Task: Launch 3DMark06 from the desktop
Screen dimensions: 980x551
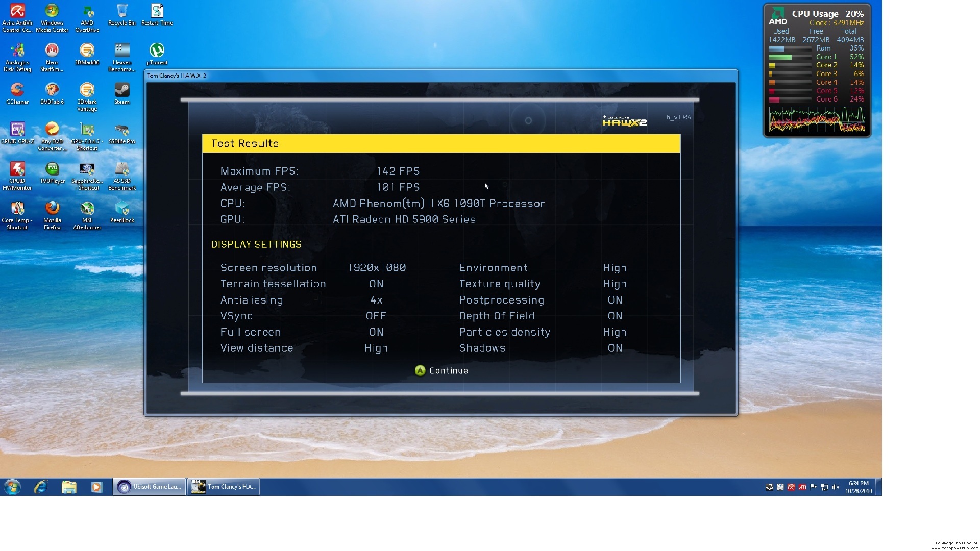Action: (x=87, y=55)
